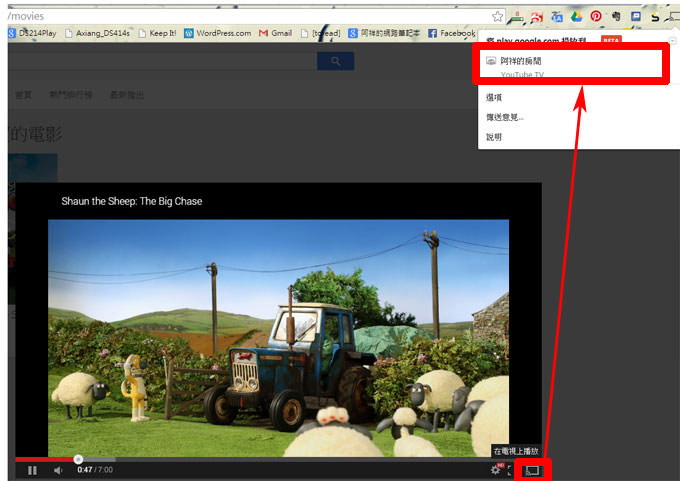680x481 pixels.
Task: Open the DS214Play bookmark
Action: 32,33
